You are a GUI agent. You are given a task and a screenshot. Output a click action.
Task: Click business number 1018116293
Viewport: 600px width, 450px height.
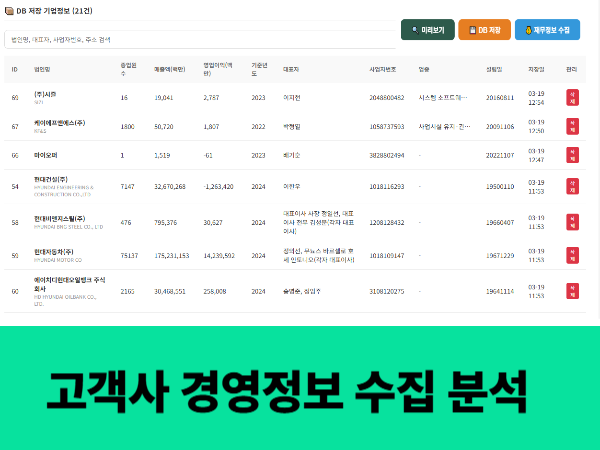click(386, 186)
